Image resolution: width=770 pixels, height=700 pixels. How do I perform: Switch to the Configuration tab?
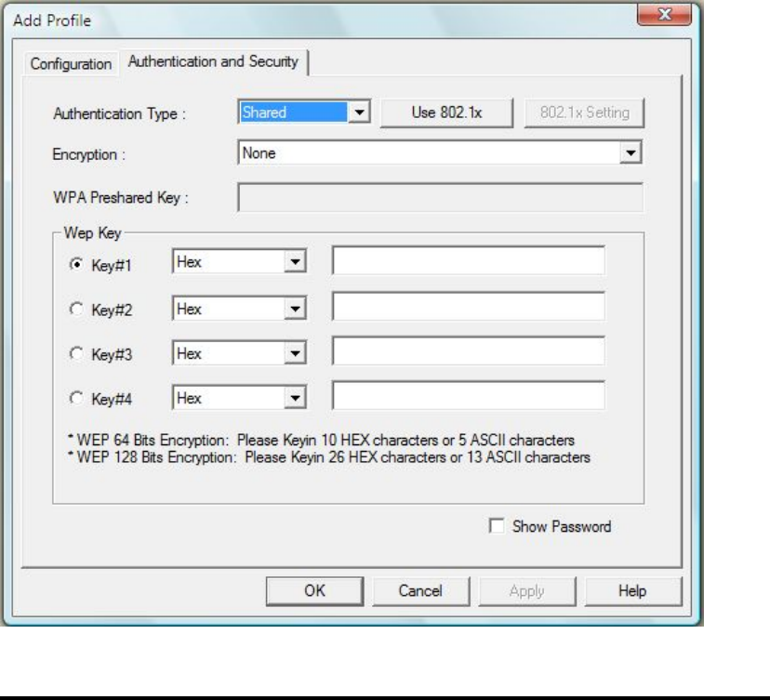pos(71,64)
